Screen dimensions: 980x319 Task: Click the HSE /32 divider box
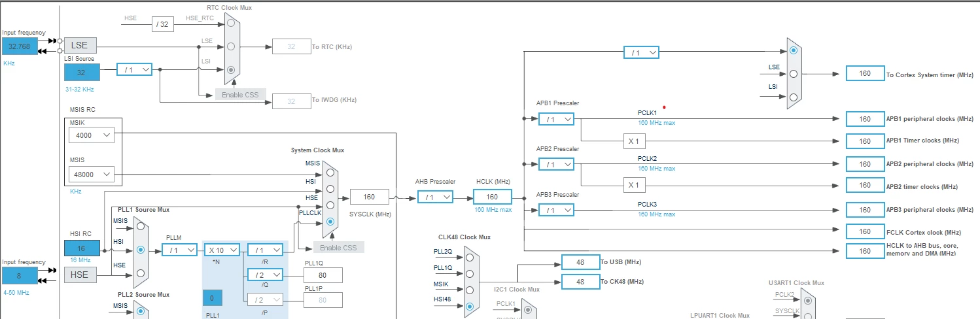tap(162, 25)
